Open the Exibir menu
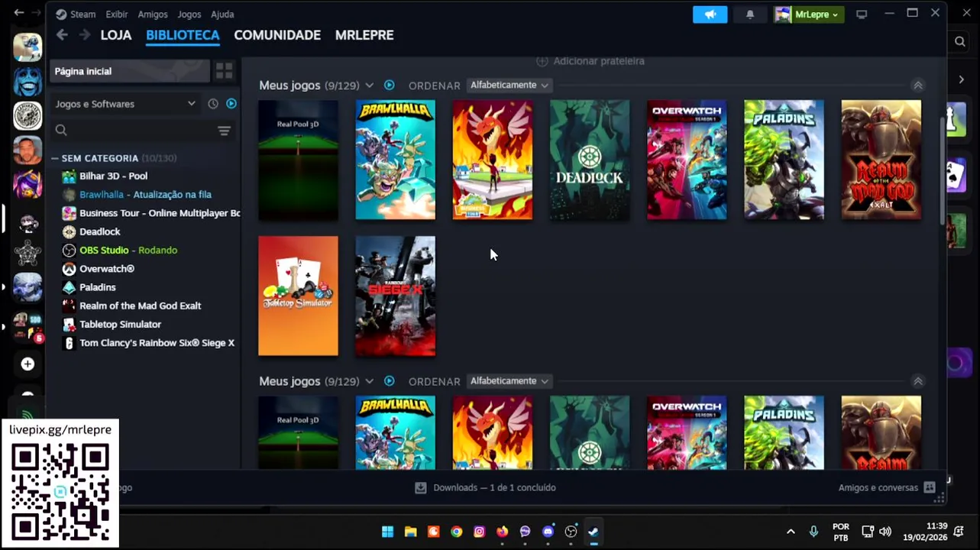Image resolution: width=980 pixels, height=550 pixels. [117, 15]
